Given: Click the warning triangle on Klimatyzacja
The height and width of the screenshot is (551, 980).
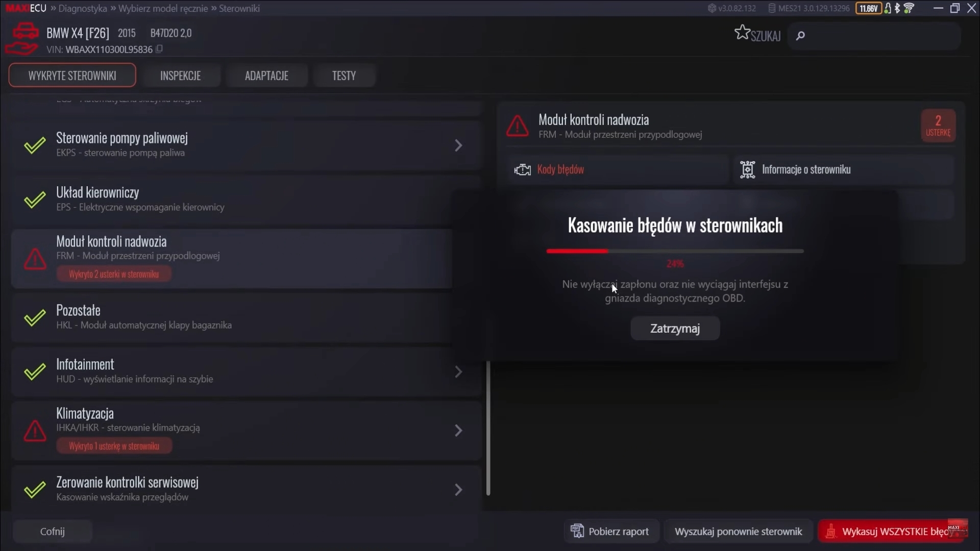Looking at the screenshot, I should coord(35,431).
